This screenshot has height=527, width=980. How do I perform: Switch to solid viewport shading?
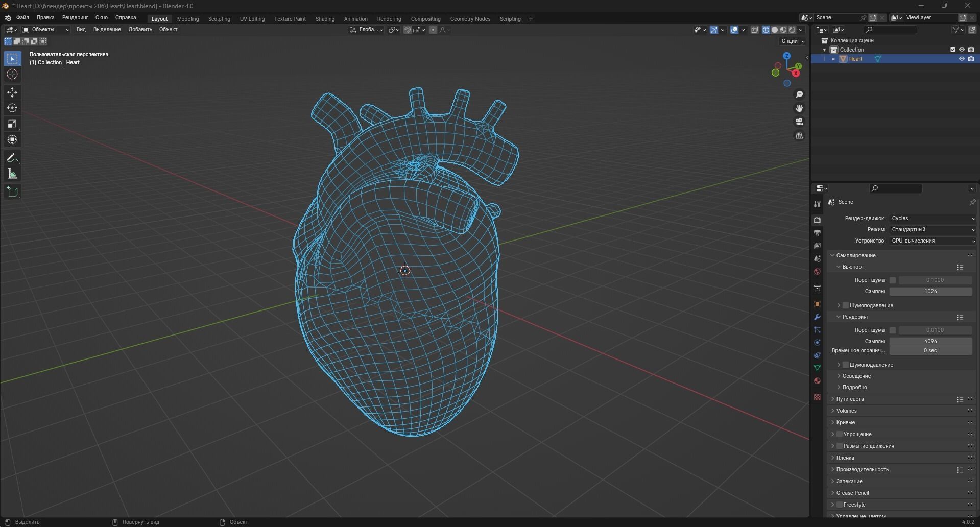pyautogui.click(x=775, y=30)
